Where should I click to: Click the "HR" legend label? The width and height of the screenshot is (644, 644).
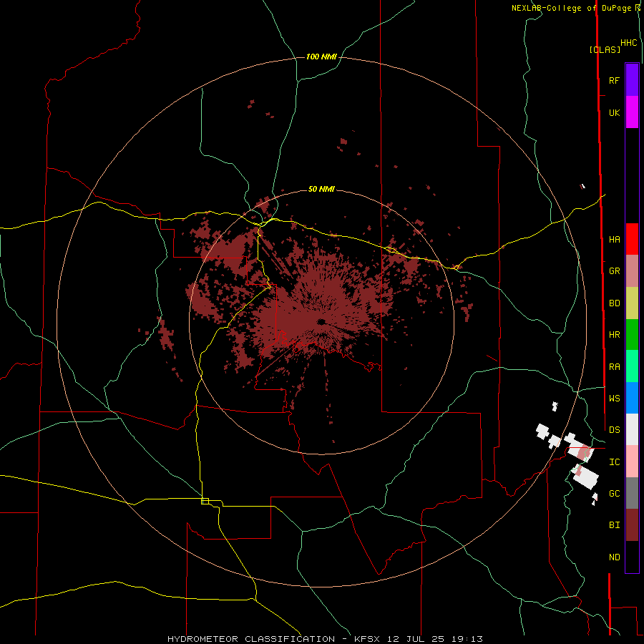click(614, 335)
